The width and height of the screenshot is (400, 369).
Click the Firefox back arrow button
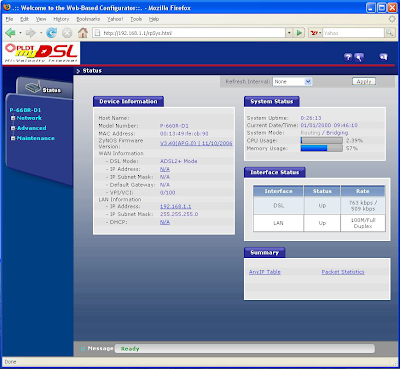click(x=11, y=33)
